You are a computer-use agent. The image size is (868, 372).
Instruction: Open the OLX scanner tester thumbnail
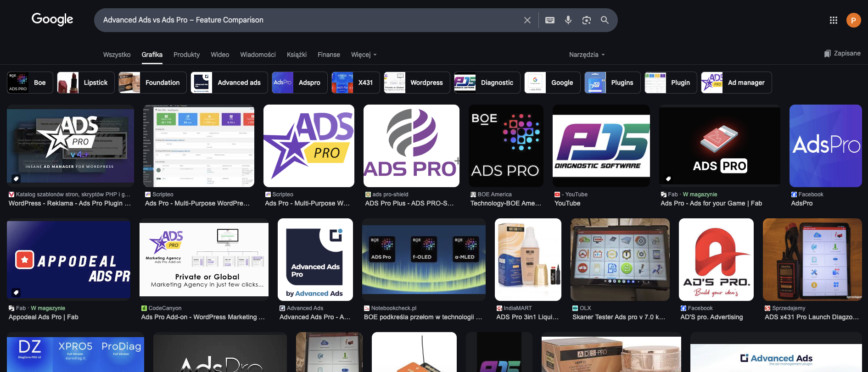click(x=620, y=260)
